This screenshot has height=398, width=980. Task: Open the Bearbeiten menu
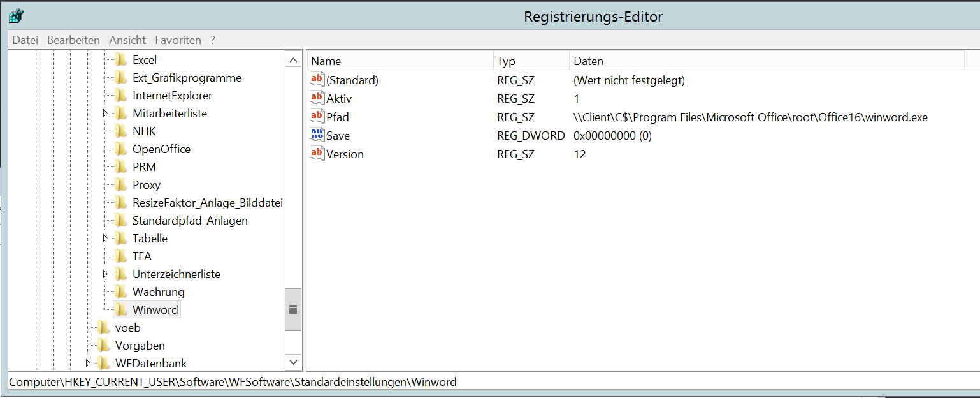[x=73, y=40]
